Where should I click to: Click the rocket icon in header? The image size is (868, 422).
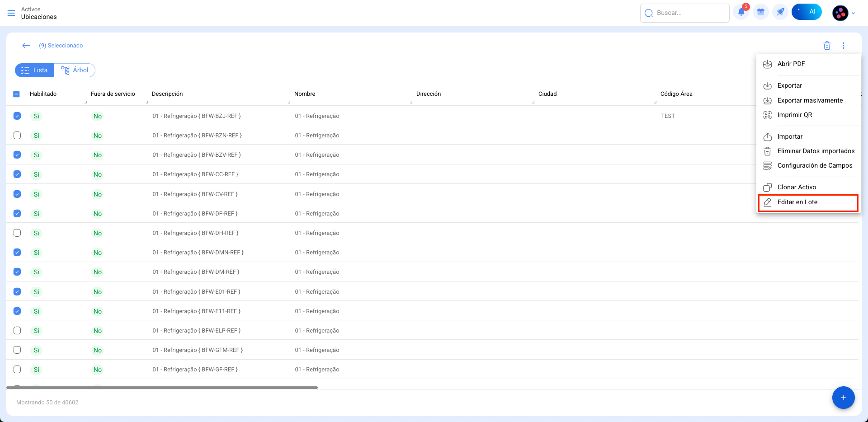pyautogui.click(x=780, y=13)
